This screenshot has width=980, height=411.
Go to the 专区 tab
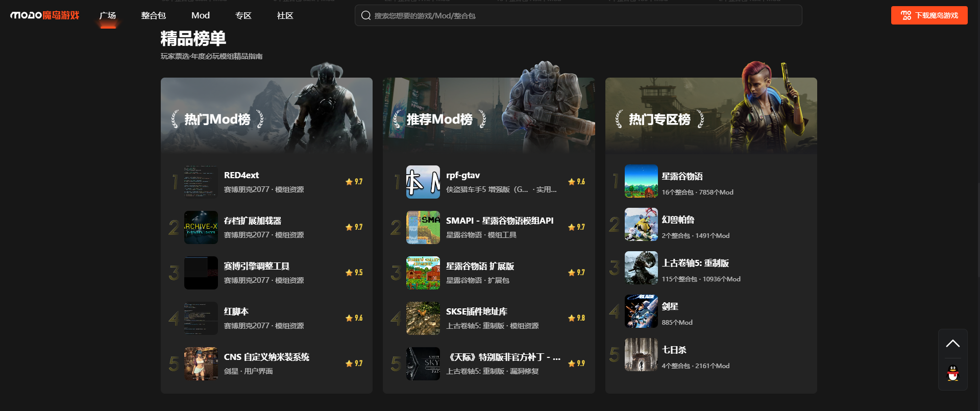[x=243, y=15]
